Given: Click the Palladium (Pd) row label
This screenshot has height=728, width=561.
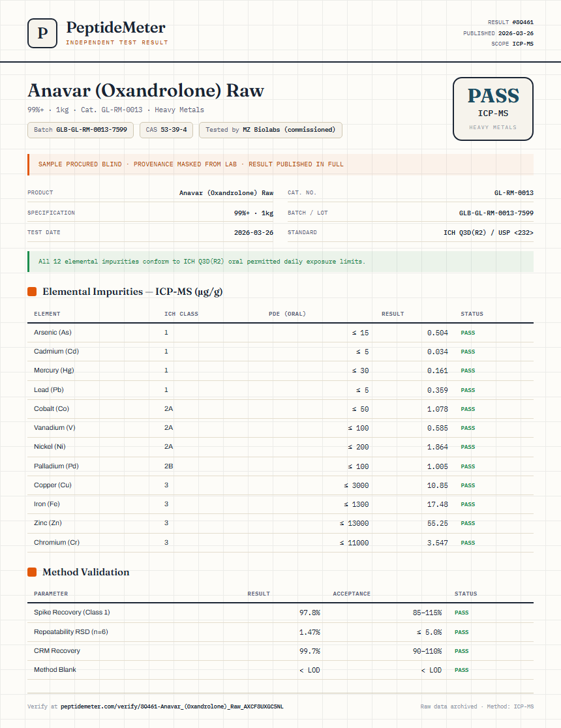Looking at the screenshot, I should pyautogui.click(x=56, y=466).
